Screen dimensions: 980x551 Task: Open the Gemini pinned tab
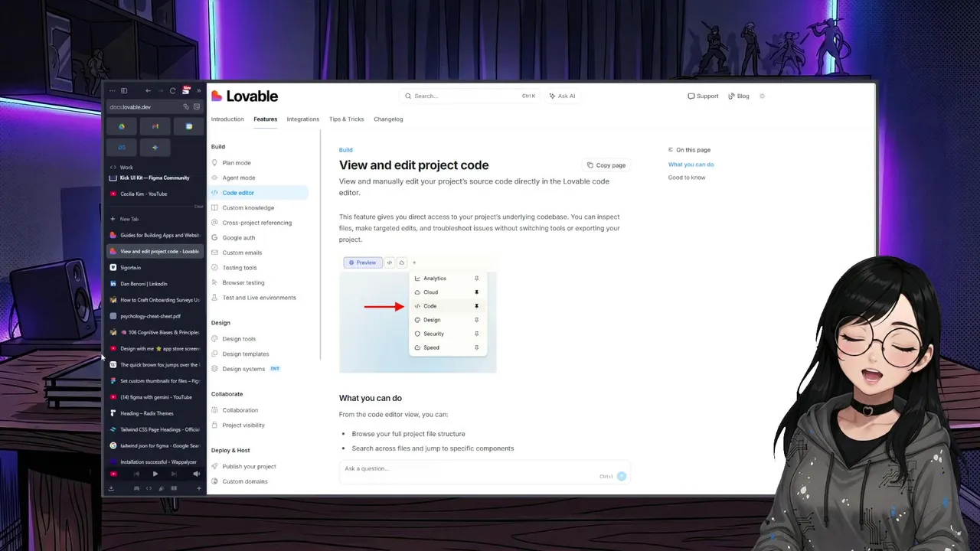[155, 147]
